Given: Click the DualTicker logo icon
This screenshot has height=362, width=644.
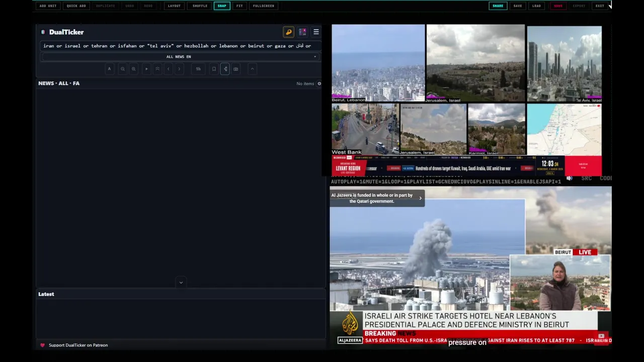Looking at the screenshot, I should tap(43, 32).
